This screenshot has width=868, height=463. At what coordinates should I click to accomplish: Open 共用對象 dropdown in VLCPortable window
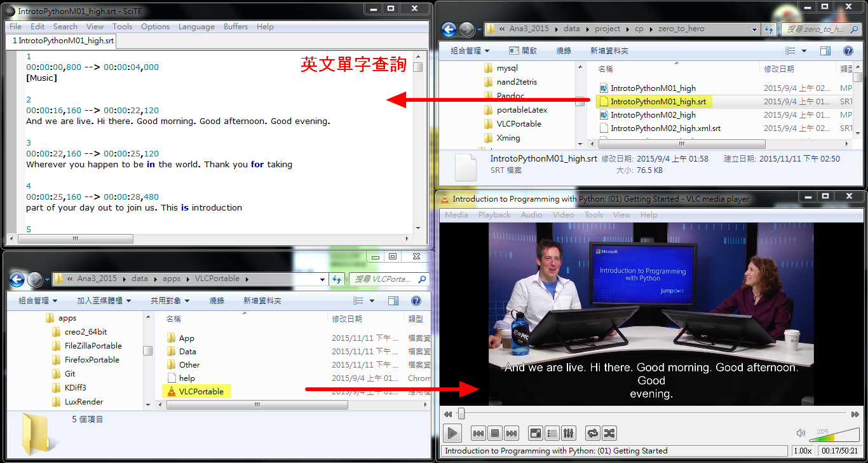click(170, 301)
